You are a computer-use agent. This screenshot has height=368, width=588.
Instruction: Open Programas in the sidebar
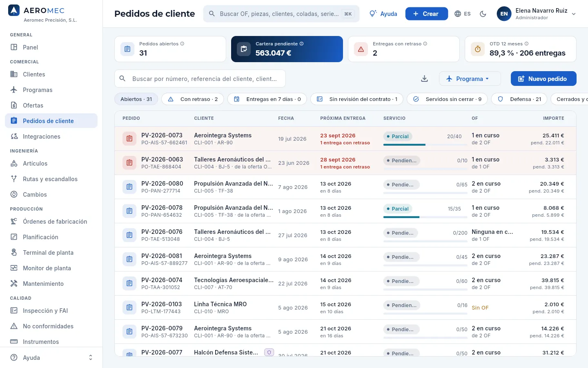(x=51, y=90)
